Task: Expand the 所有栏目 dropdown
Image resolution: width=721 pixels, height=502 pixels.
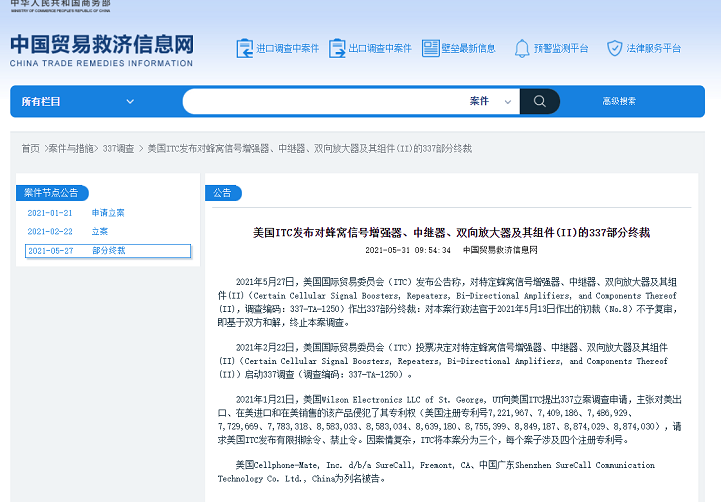Action: (x=78, y=102)
